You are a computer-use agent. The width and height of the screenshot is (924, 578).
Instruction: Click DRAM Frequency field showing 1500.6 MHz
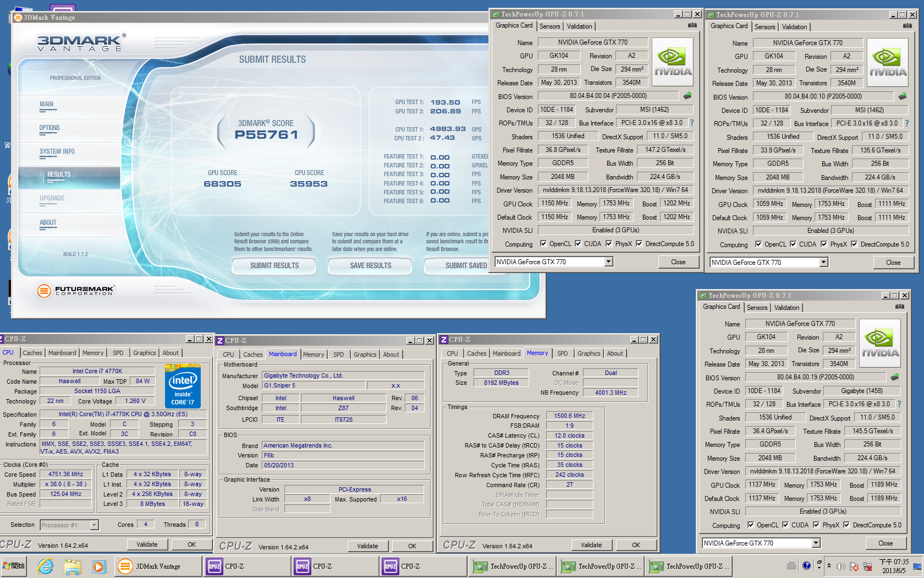coord(570,416)
